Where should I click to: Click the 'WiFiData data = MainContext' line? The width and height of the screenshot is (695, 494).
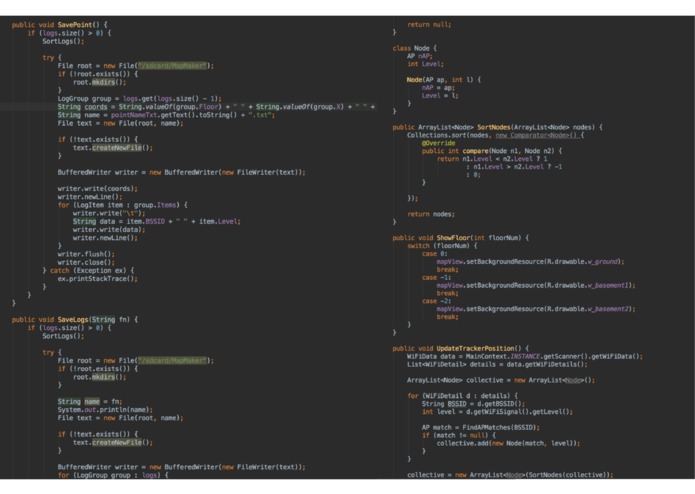(x=525, y=357)
